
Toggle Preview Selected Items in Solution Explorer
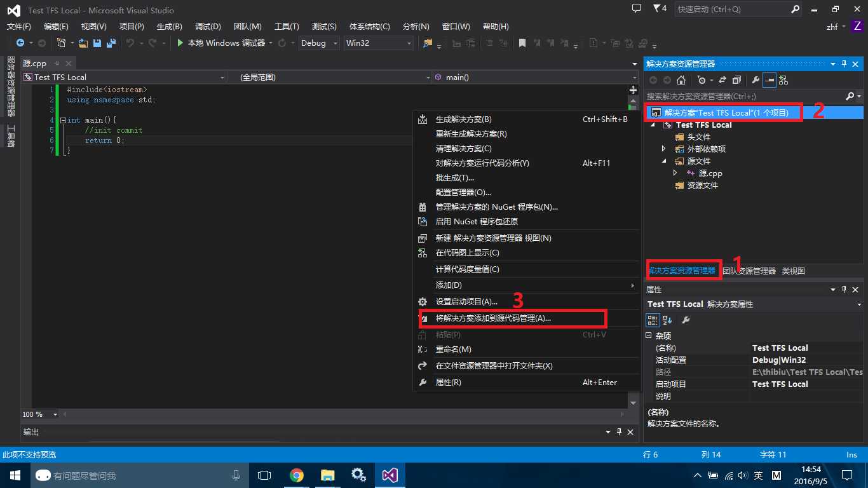click(770, 80)
